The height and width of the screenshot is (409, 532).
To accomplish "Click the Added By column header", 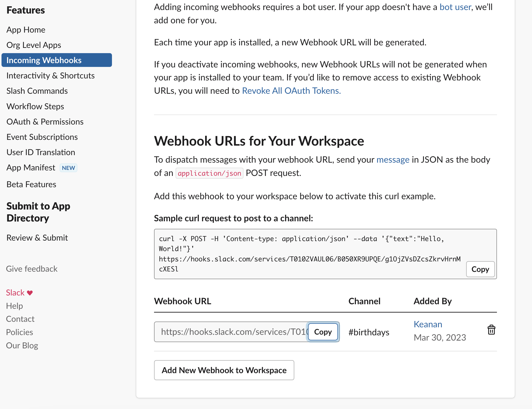I will point(433,301).
